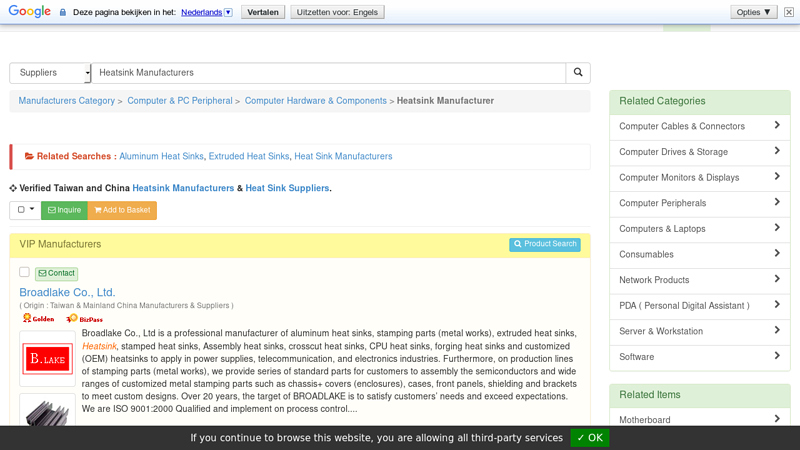The image size is (800, 450).
Task: Click the Product Search button
Action: coord(545,244)
